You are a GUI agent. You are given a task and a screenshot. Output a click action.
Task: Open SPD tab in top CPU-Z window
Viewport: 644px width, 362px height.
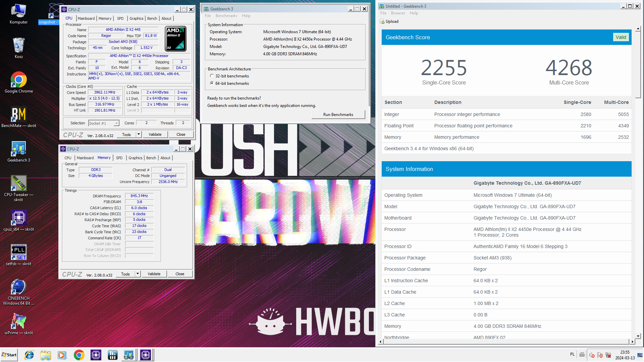click(120, 18)
